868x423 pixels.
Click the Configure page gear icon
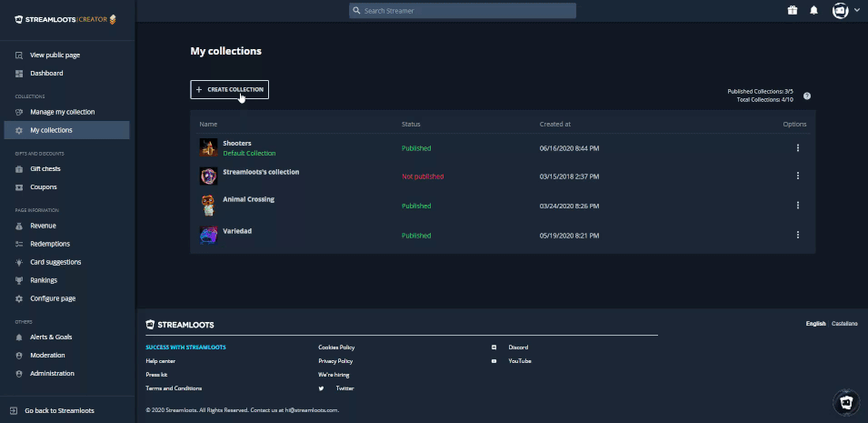tap(19, 298)
